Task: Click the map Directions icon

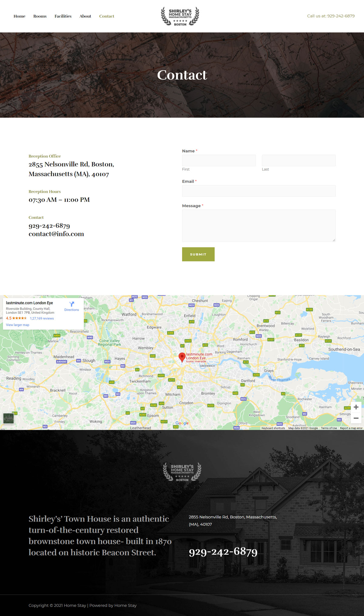Action: [x=72, y=304]
